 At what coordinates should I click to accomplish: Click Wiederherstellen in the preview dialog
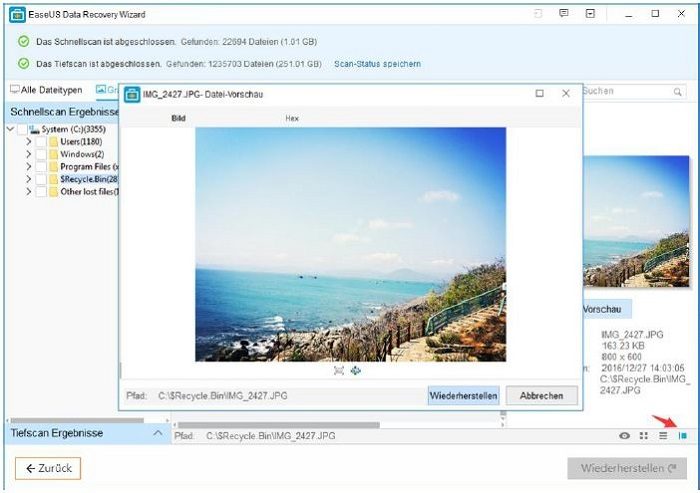tap(463, 396)
